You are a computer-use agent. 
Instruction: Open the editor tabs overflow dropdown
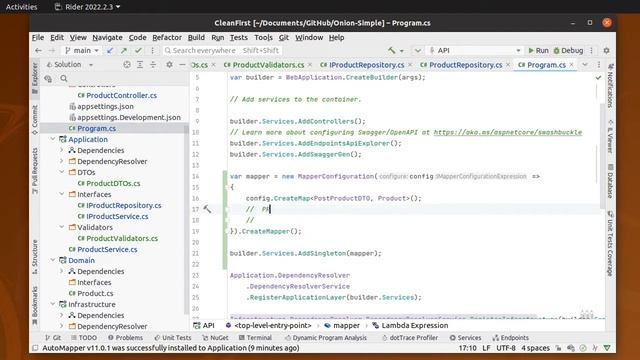click(585, 64)
